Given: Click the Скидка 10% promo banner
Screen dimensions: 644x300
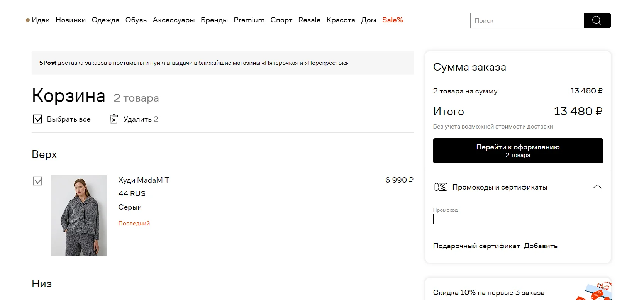Looking at the screenshot, I should click(518, 289).
